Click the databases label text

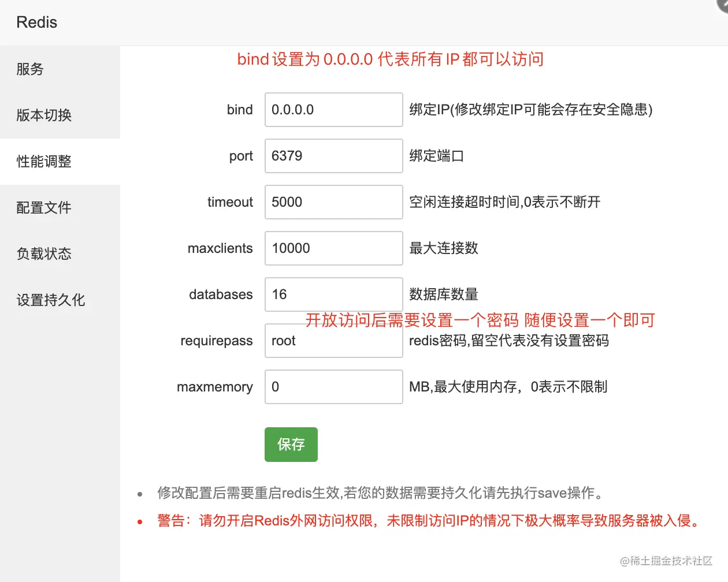pyautogui.click(x=221, y=294)
